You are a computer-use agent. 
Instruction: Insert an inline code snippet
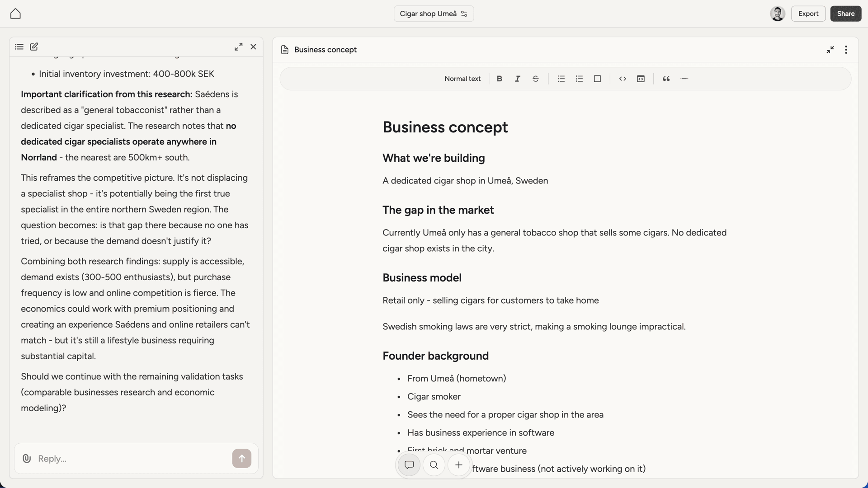point(623,79)
